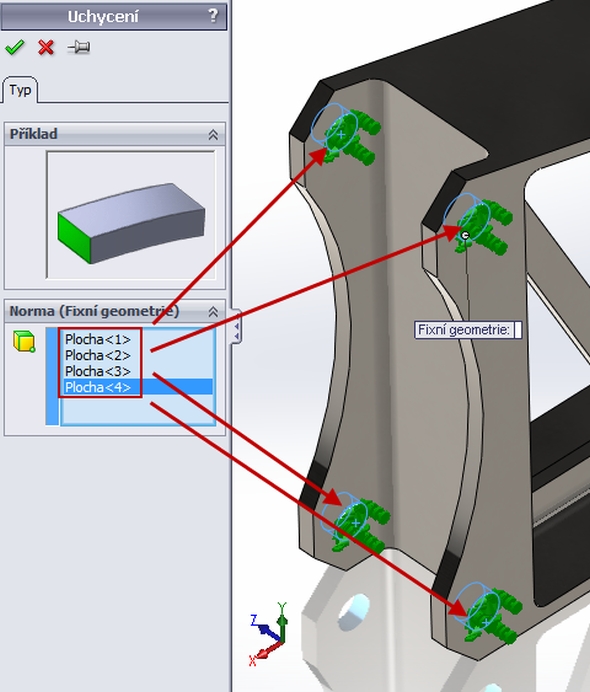The image size is (590, 692).
Task: Open help question mark in Uchycení header
Action: click(x=213, y=16)
